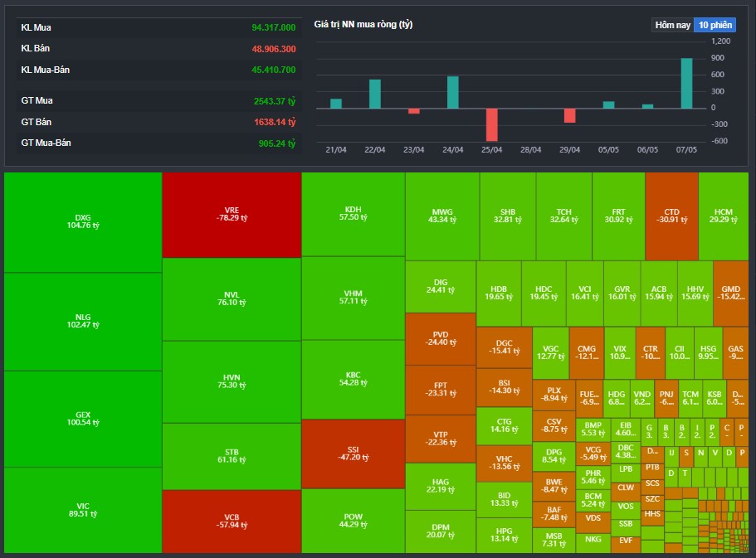Select the 10 phiên tab
756x558 pixels.
point(715,25)
